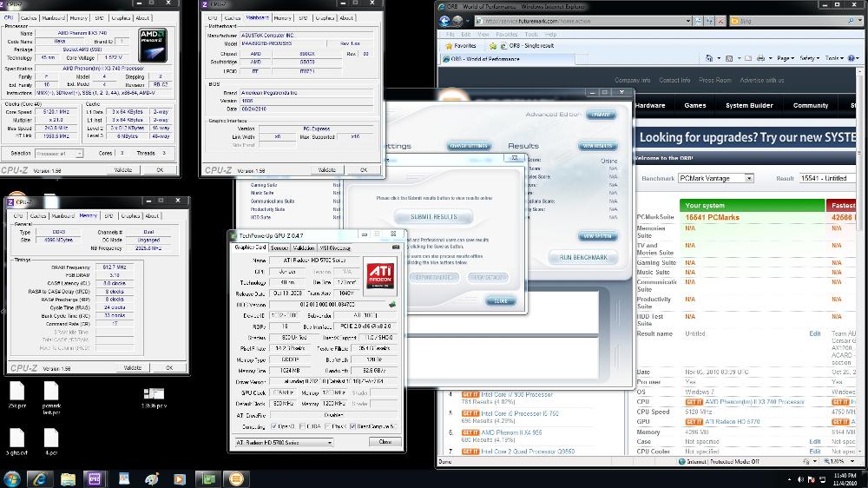Screen dimensions: 868x488
Task: Click the GPU-Z screenshot camera icon
Action: tap(396, 247)
